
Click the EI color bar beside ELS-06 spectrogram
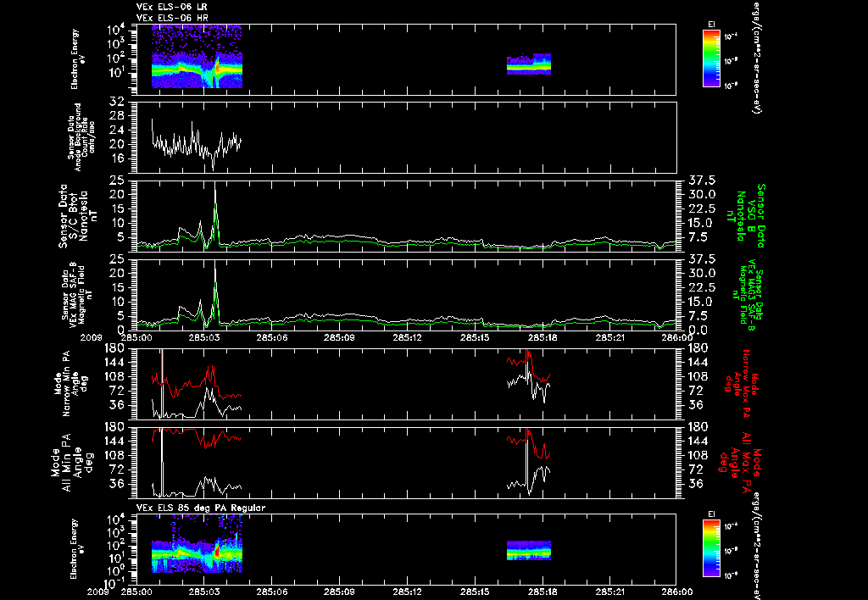711,58
